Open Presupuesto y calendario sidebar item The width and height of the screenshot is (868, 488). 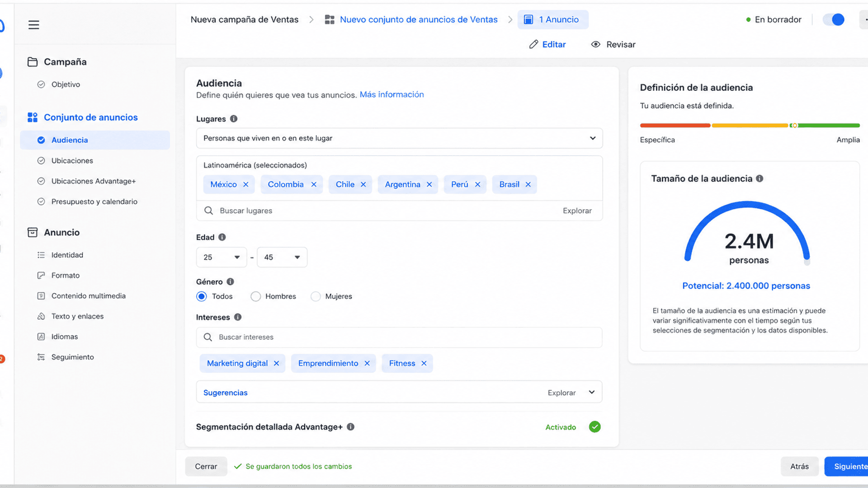click(x=95, y=202)
